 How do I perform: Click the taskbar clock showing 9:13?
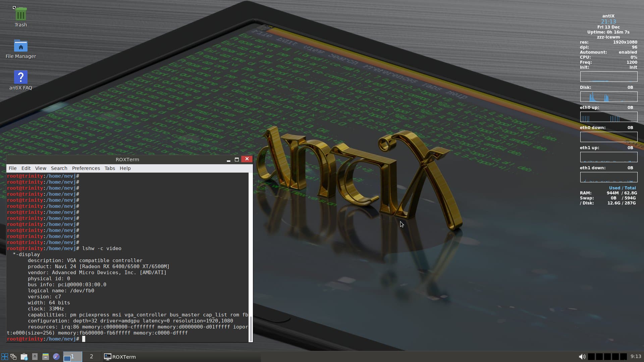636,357
